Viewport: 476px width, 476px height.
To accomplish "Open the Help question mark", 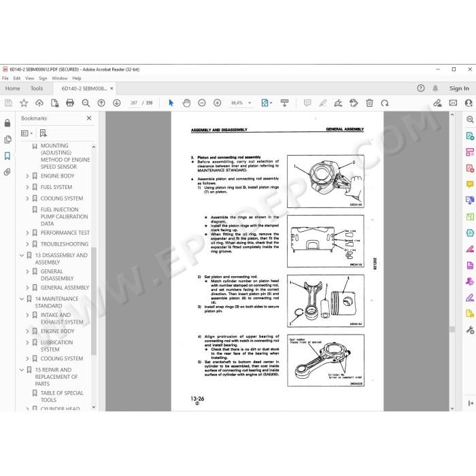I will pyautogui.click(x=421, y=88).
